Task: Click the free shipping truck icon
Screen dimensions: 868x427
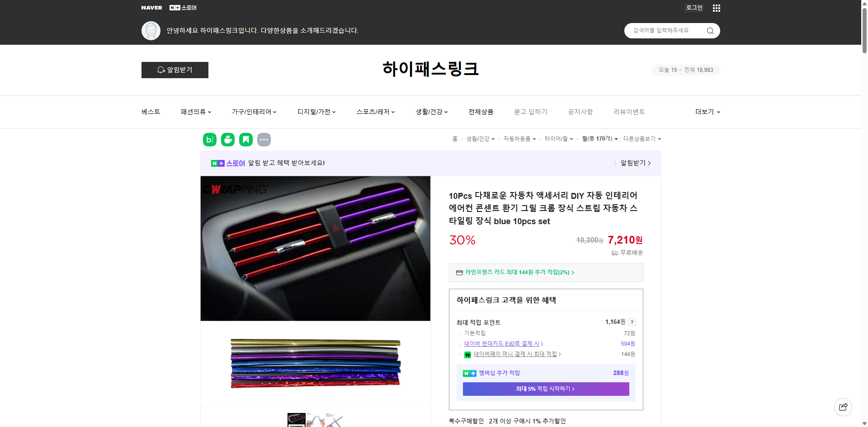Action: (x=614, y=253)
